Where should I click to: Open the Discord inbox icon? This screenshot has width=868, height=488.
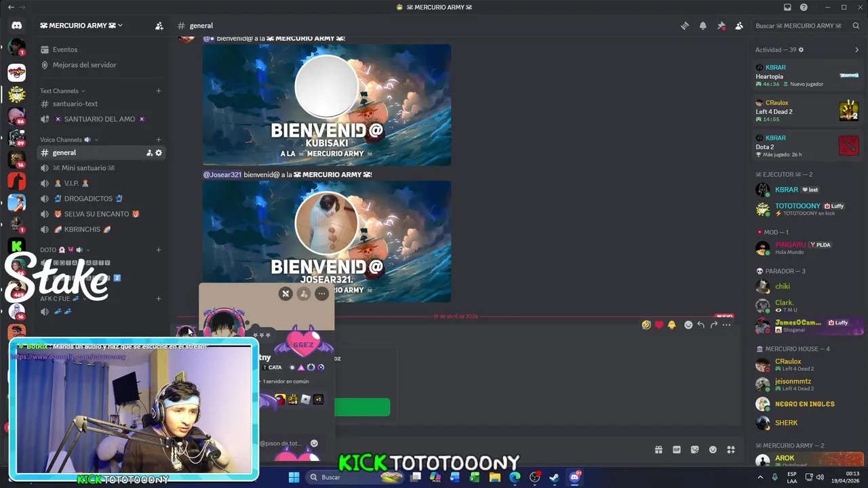pos(787,7)
